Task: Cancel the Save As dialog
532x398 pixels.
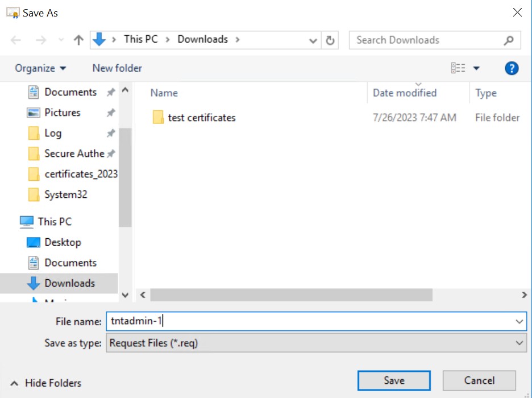Action: pyautogui.click(x=479, y=380)
